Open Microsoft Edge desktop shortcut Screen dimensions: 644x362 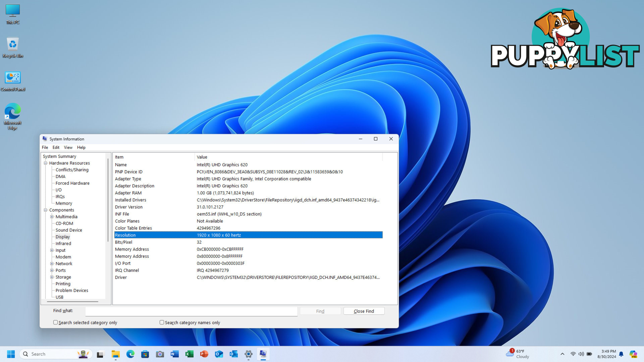pos(13,116)
